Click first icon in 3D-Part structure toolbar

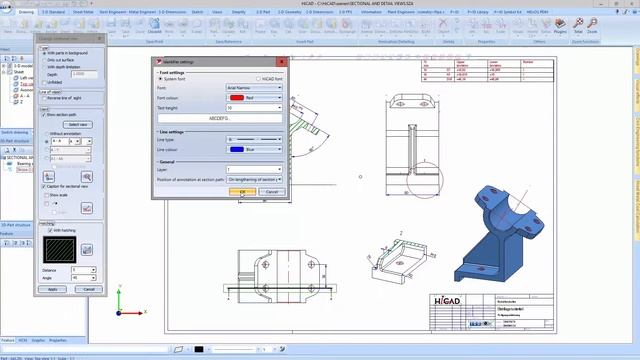coord(7,150)
